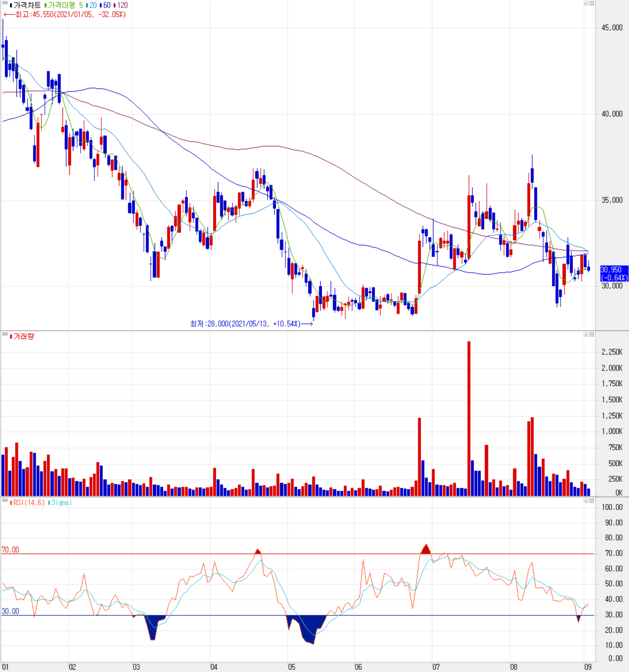The width and height of the screenshot is (629, 672).
Task: Click the 09 month label on time axis
Action: 588,667
